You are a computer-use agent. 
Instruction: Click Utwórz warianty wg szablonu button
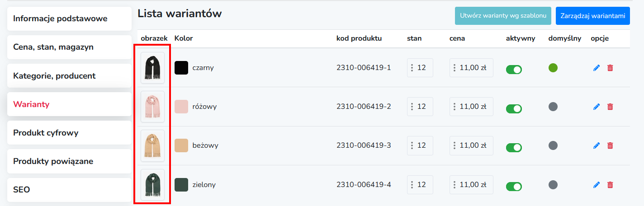coord(503,16)
